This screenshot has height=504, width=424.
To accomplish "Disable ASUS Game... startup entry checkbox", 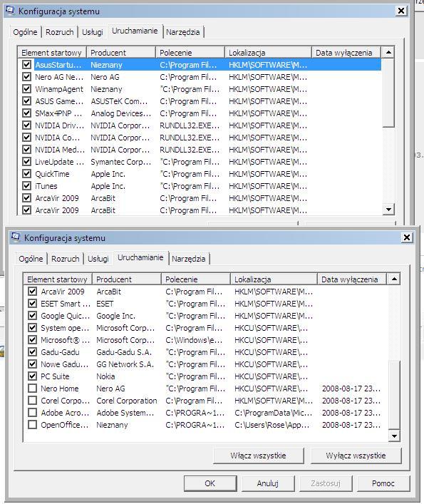I will click(x=26, y=101).
